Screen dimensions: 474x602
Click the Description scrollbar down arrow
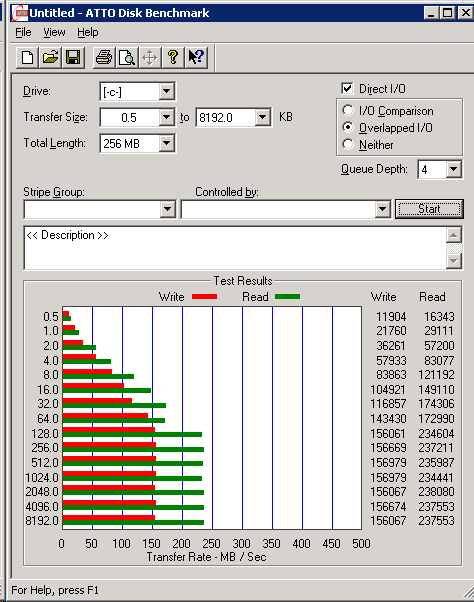pos(454,261)
